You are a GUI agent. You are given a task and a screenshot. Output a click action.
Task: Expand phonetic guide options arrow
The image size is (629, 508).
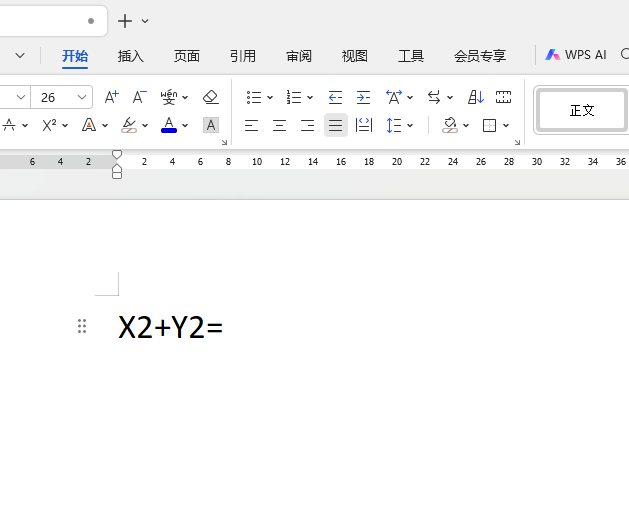point(185,98)
